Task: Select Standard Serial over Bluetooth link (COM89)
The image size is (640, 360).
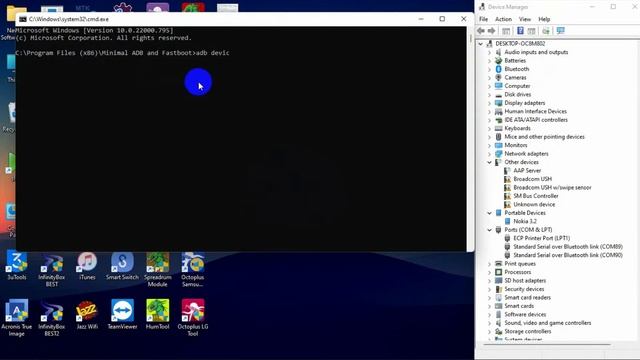Action: (x=568, y=247)
